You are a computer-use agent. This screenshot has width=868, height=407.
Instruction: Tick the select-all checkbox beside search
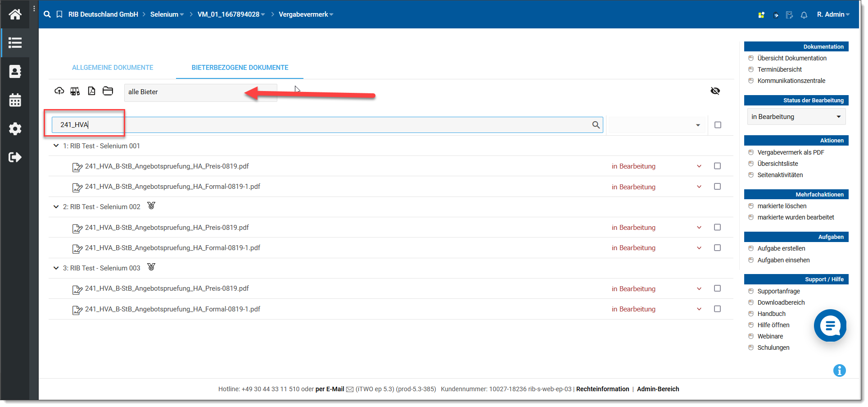pyautogui.click(x=718, y=125)
